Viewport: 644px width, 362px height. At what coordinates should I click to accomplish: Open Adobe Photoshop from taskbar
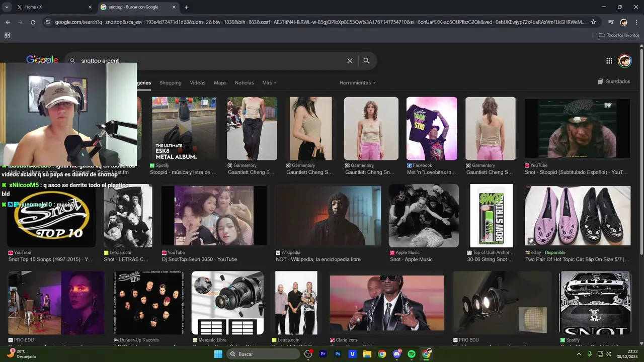pyautogui.click(x=338, y=354)
